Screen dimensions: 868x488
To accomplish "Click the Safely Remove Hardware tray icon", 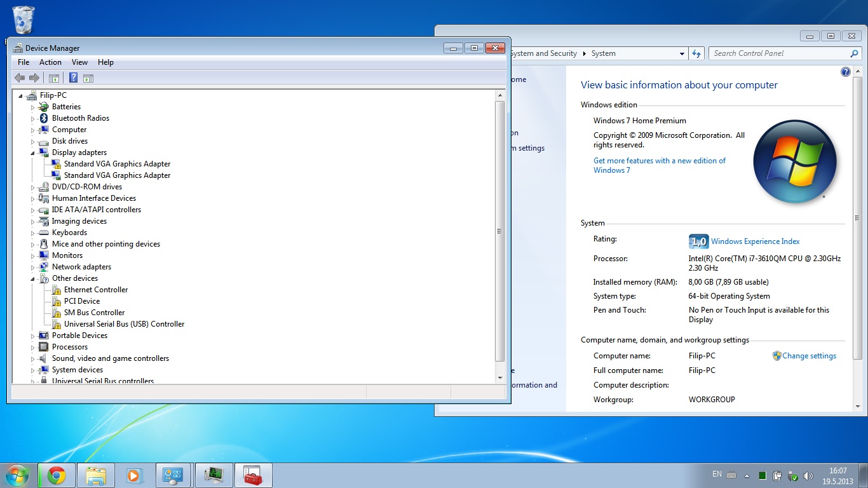I will point(793,475).
